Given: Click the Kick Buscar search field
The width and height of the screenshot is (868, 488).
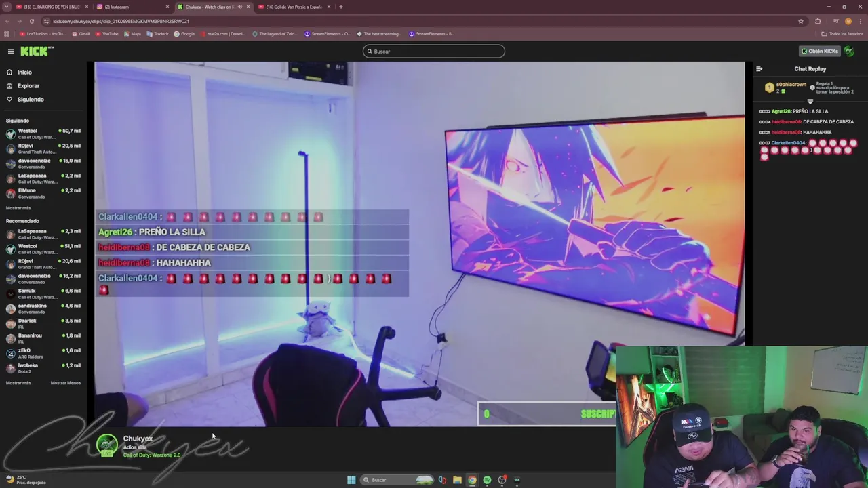Looking at the screenshot, I should [434, 52].
